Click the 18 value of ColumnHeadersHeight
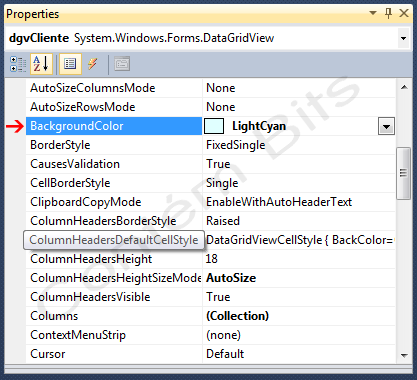This screenshot has width=417, height=380. [x=212, y=259]
